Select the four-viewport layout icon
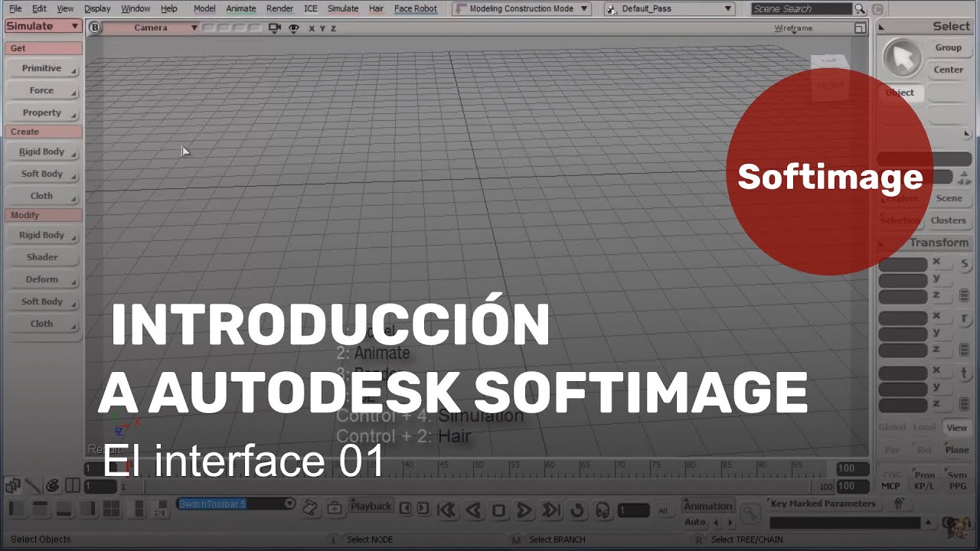This screenshot has height=551, width=980. (111, 508)
